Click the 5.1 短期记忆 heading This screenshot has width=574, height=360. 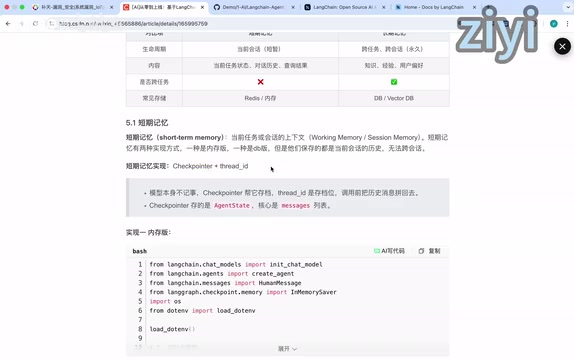pos(147,123)
